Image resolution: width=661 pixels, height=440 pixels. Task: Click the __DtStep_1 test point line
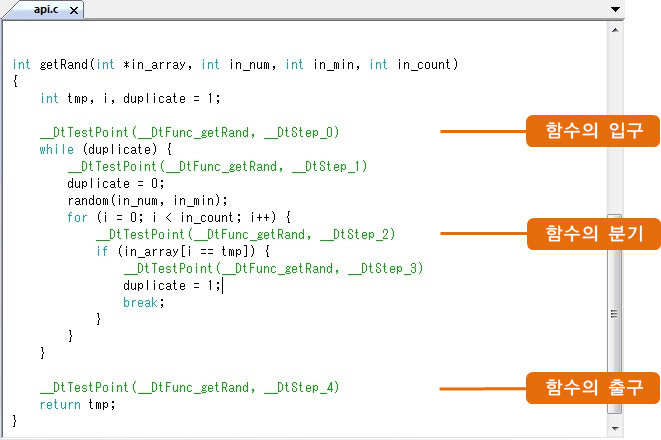click(218, 166)
